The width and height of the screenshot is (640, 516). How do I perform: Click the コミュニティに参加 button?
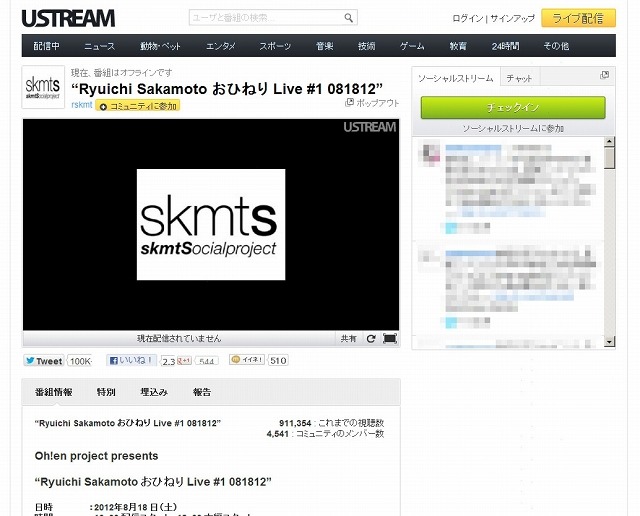138,106
